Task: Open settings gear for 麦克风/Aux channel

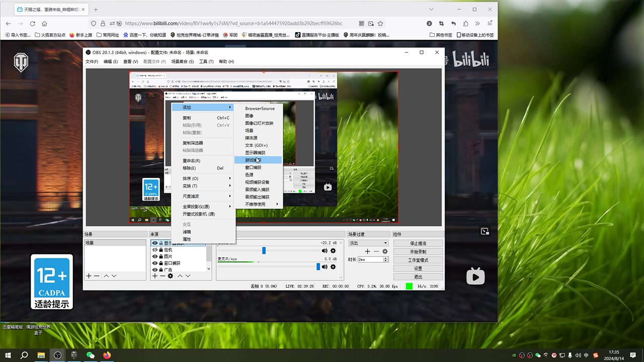Action: coord(333,266)
